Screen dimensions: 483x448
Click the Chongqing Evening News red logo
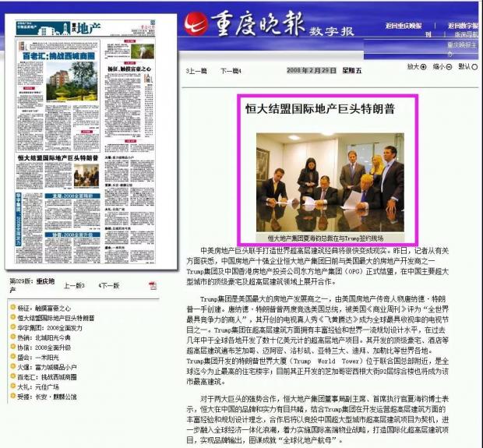[x=196, y=23]
